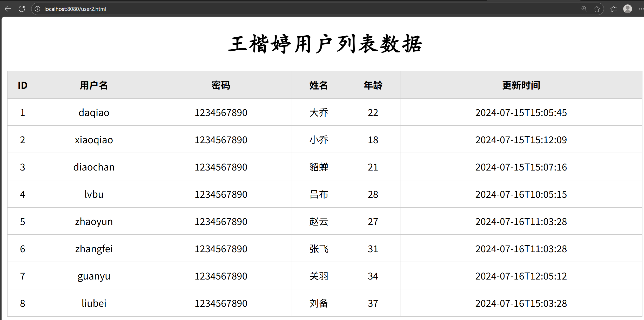Select the daqiao username cell

point(94,113)
